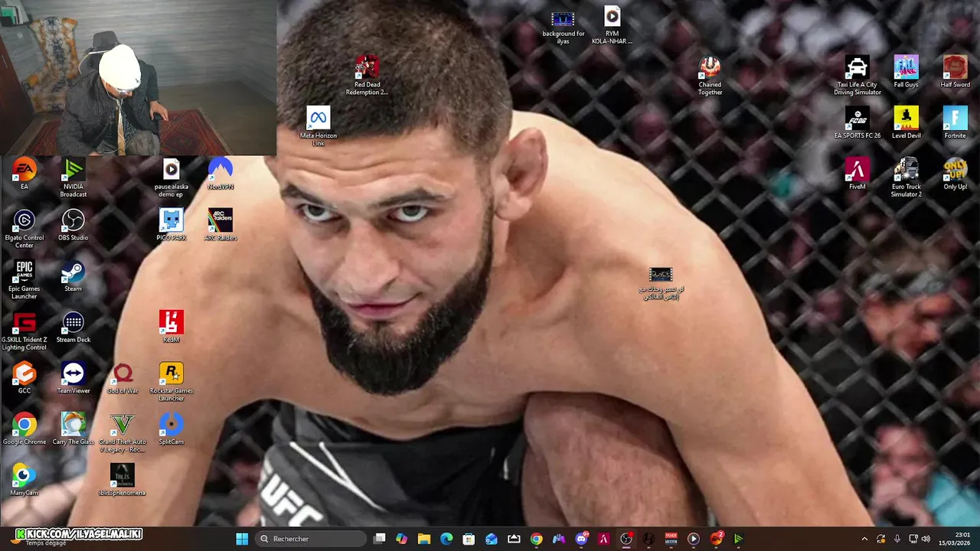Image resolution: width=980 pixels, height=551 pixels.
Task: Select the GCC desktop icon
Action: tap(24, 378)
